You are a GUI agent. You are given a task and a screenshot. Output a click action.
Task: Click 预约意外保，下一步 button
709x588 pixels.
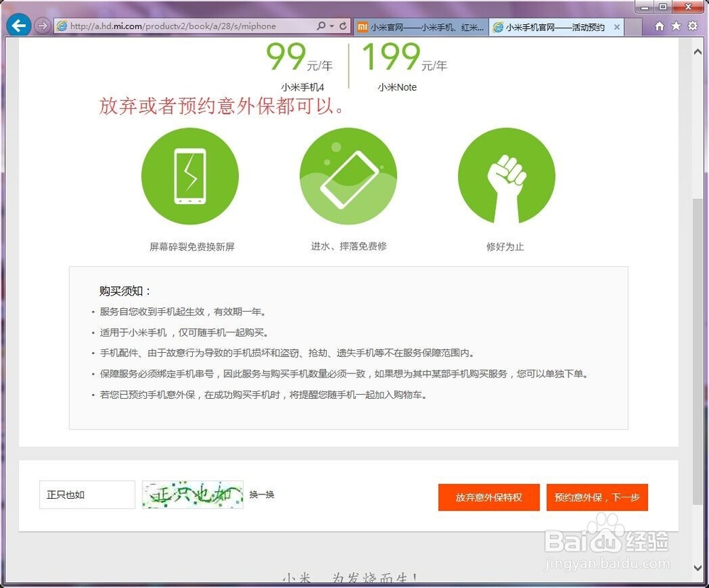pos(597,497)
